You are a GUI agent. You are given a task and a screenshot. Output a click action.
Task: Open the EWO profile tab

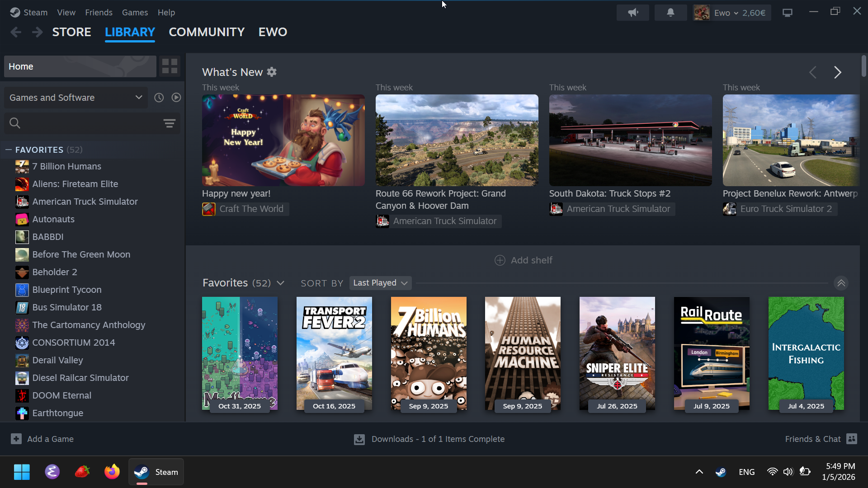point(273,32)
